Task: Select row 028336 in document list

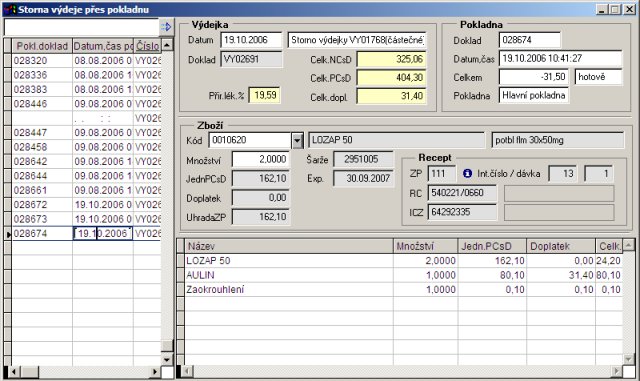Action: [x=86, y=75]
